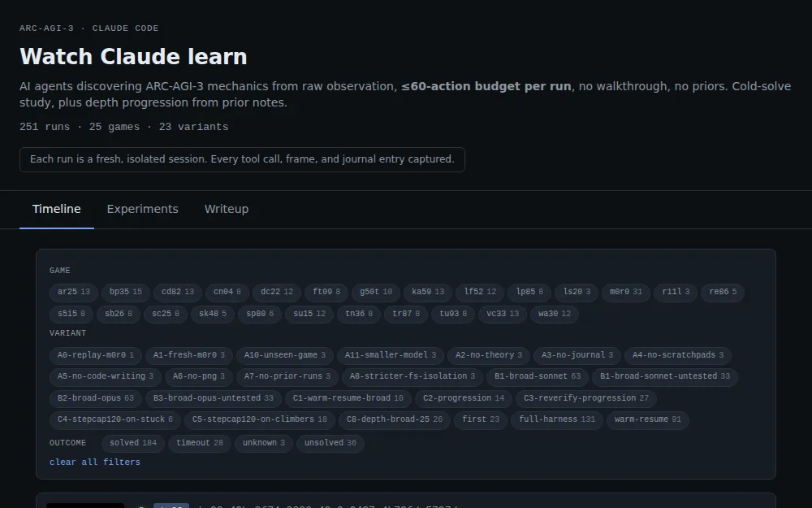Show only unknown outcome runs

click(264, 443)
